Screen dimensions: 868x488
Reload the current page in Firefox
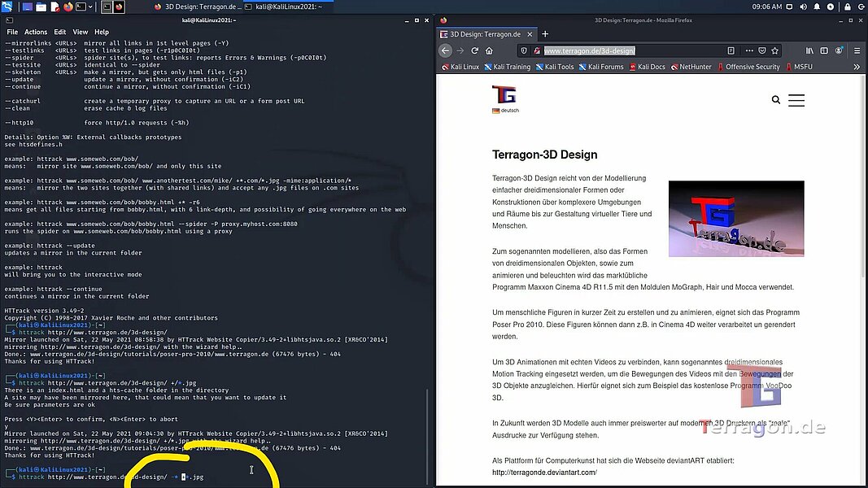pyautogui.click(x=474, y=51)
